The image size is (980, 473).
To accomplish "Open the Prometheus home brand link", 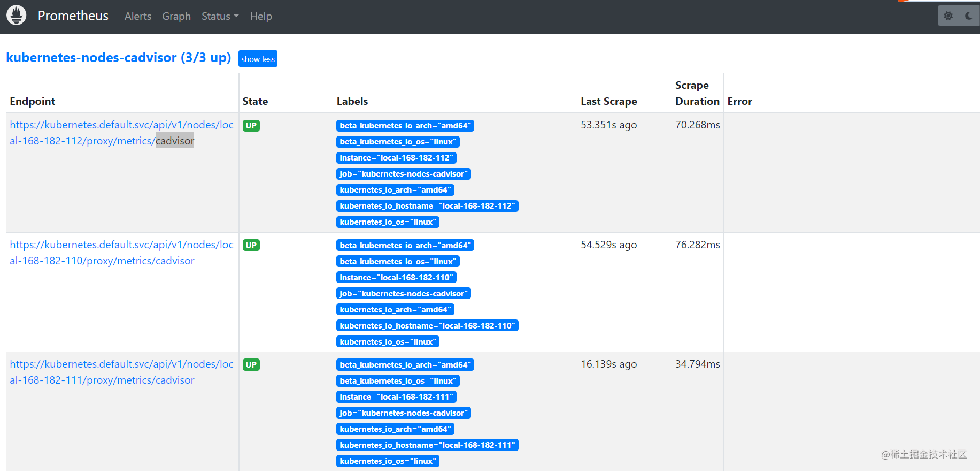I will coord(73,16).
